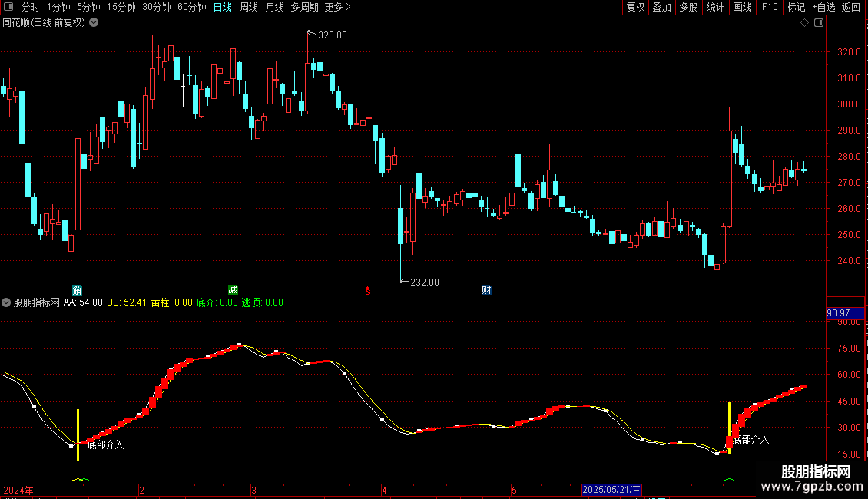
Task: Open the 多周期 multi-period view
Action: point(304,7)
